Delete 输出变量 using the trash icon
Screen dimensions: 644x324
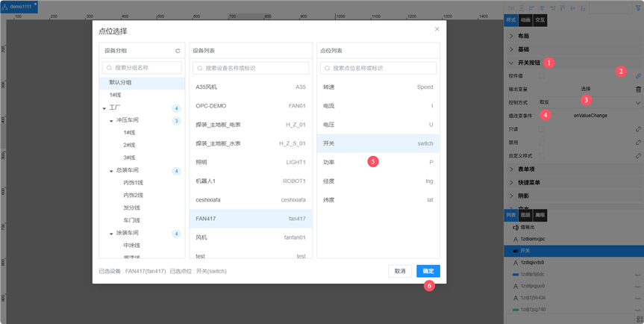638,89
